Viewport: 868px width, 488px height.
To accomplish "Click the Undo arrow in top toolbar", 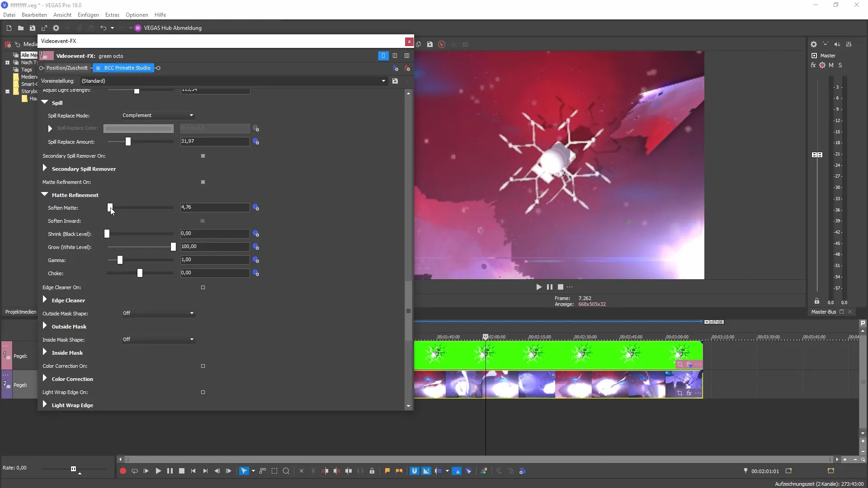I will click(x=103, y=28).
